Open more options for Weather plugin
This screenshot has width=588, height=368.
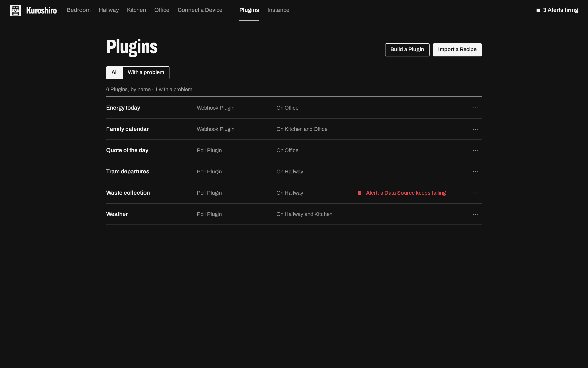pos(475,214)
